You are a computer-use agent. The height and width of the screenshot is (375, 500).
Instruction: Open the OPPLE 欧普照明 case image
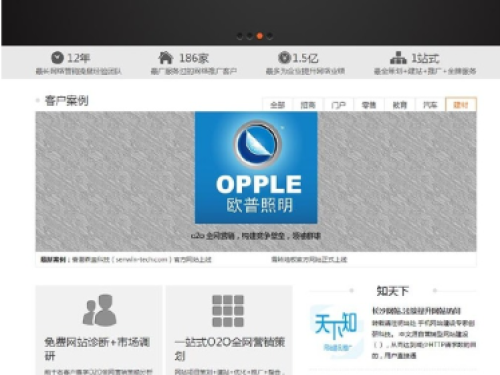256,168
